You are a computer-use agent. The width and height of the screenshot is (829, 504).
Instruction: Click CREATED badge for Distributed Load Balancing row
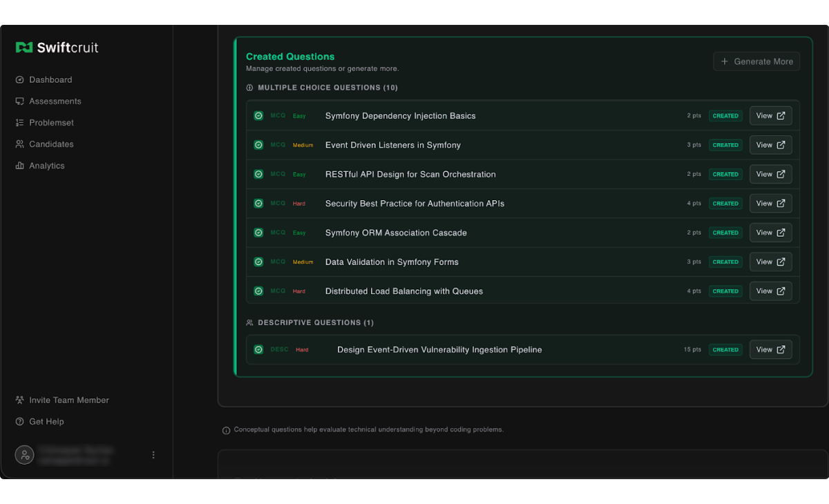coord(725,291)
